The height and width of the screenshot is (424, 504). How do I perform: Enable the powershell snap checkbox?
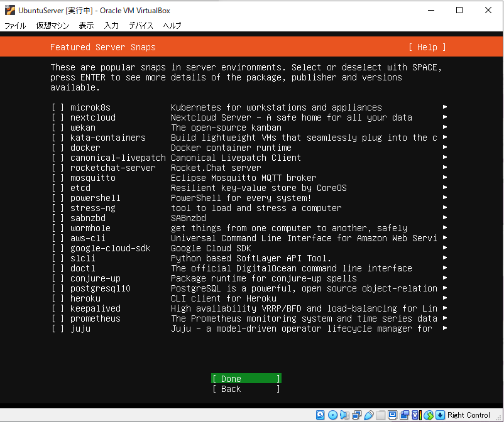pyautogui.click(x=58, y=198)
